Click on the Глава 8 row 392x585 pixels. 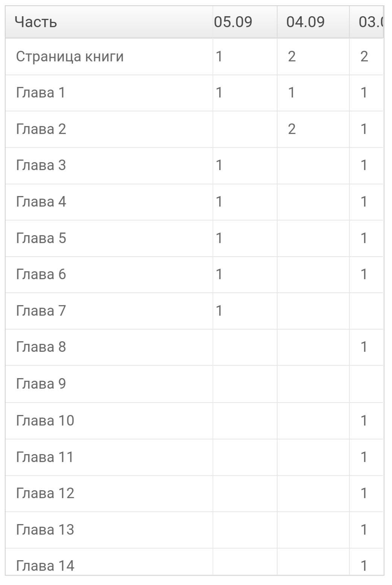[41, 347]
